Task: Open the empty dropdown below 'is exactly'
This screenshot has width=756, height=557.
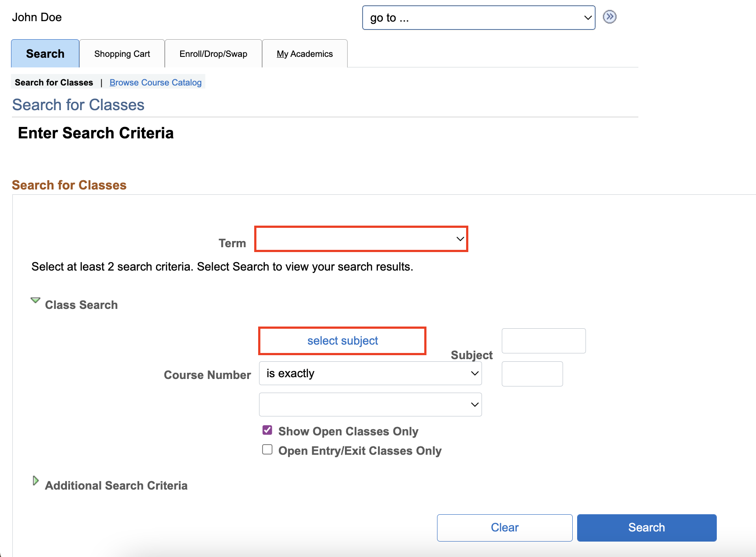Action: click(x=370, y=405)
